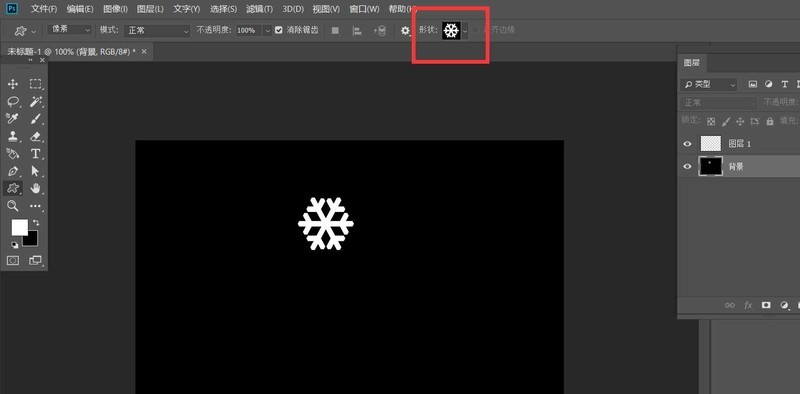The image size is (800, 394).
Task: Toggle lock all padlock
Action: point(770,121)
